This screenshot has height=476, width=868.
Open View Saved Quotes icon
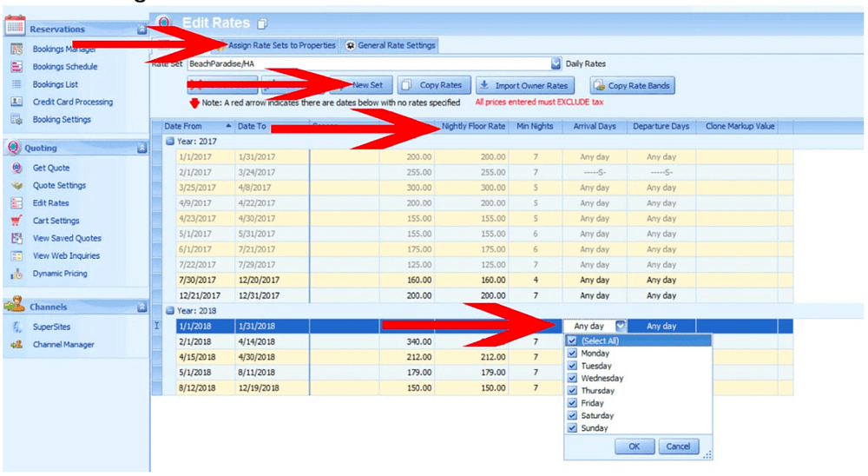point(16,238)
